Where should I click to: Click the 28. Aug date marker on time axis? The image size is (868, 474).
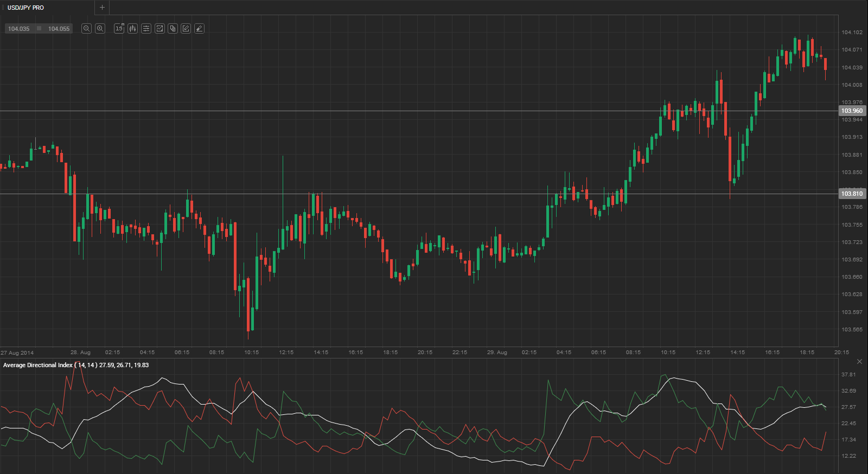80,353
